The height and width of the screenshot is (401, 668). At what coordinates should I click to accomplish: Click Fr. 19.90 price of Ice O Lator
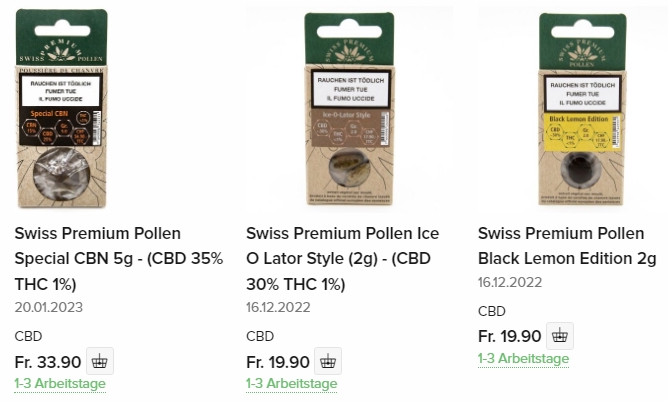pyautogui.click(x=278, y=362)
